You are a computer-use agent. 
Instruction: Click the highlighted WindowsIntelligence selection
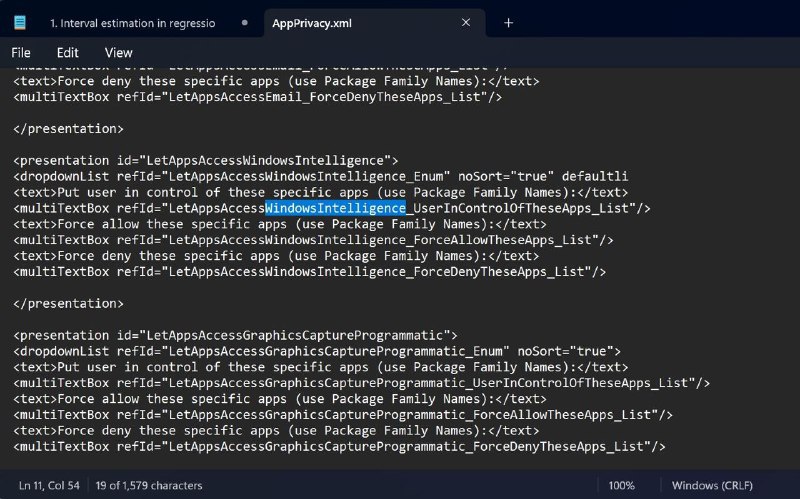(335, 208)
